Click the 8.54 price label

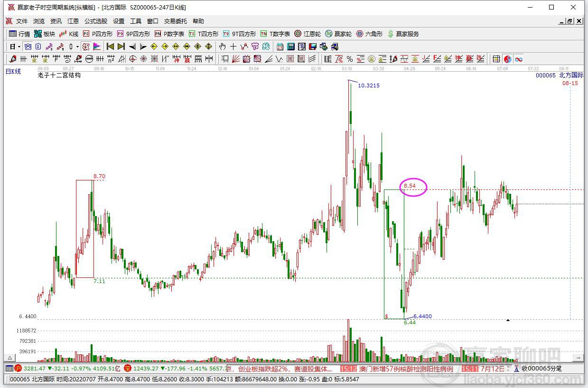coord(410,186)
